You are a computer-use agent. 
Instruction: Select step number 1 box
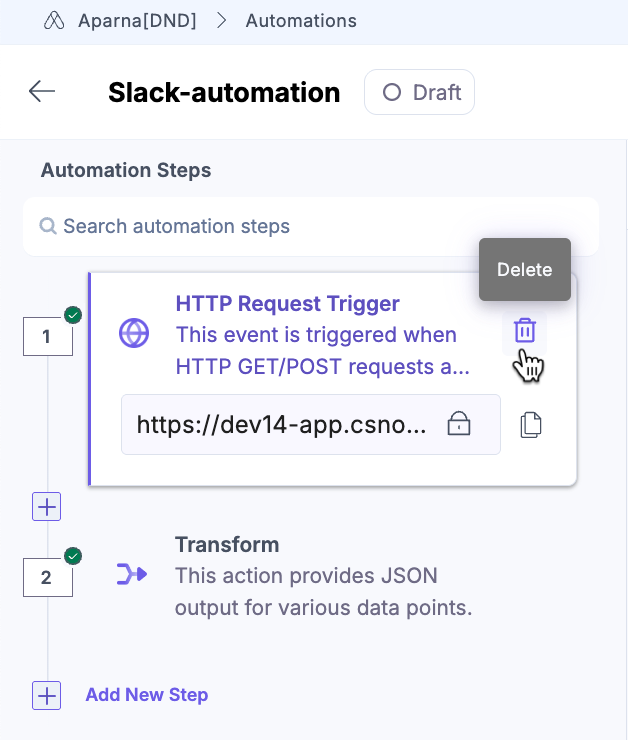click(x=48, y=336)
